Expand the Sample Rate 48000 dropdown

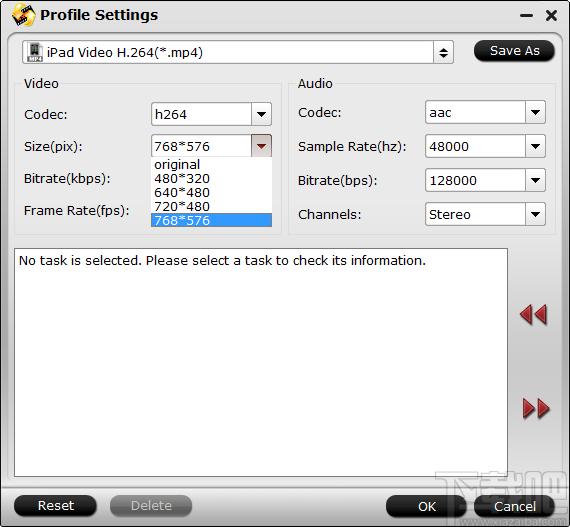[x=535, y=146]
